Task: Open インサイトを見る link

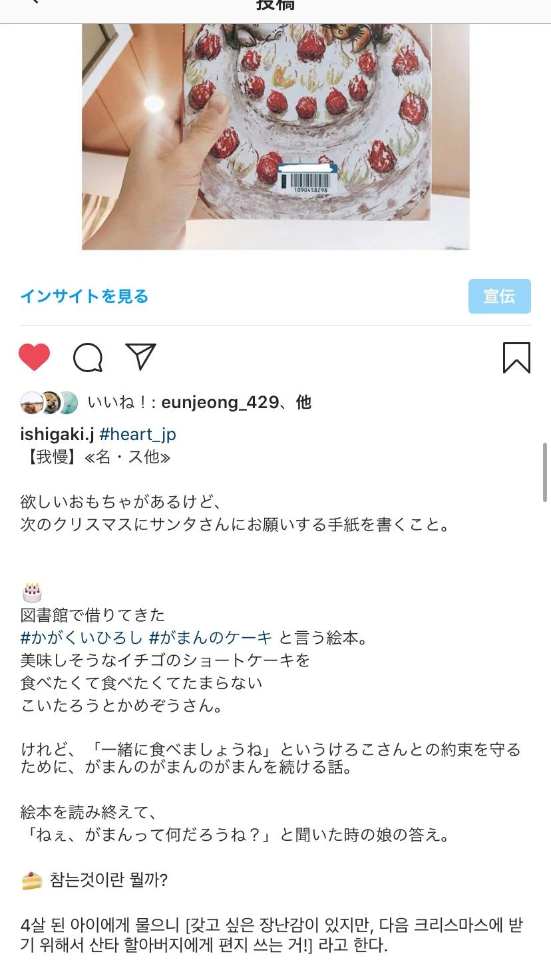Action: point(85,296)
